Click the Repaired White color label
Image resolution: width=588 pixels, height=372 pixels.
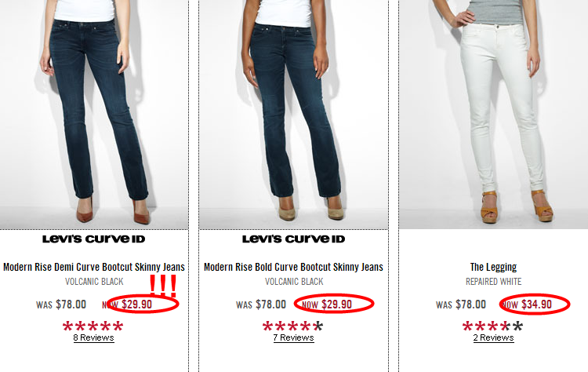[x=493, y=282]
